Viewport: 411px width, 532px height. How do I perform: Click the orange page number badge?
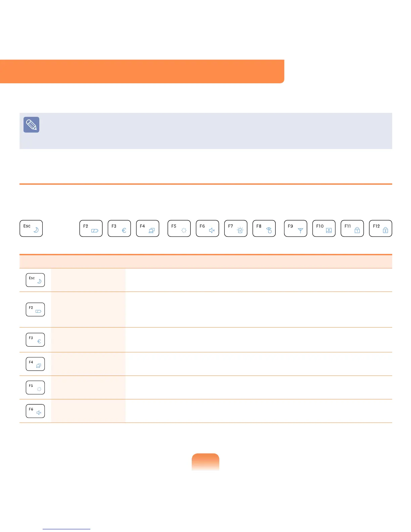[205, 462]
